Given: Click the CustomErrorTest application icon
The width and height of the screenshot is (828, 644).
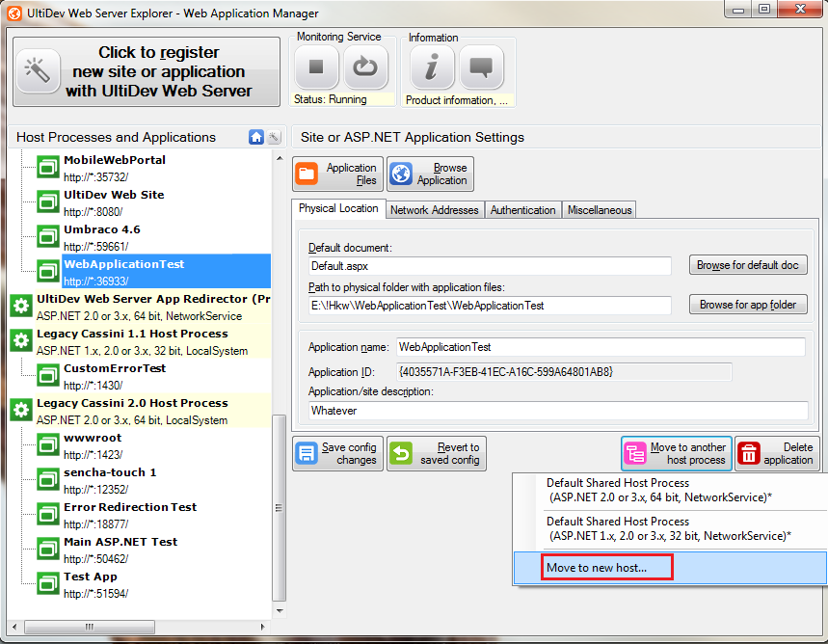Looking at the screenshot, I should coord(48,376).
